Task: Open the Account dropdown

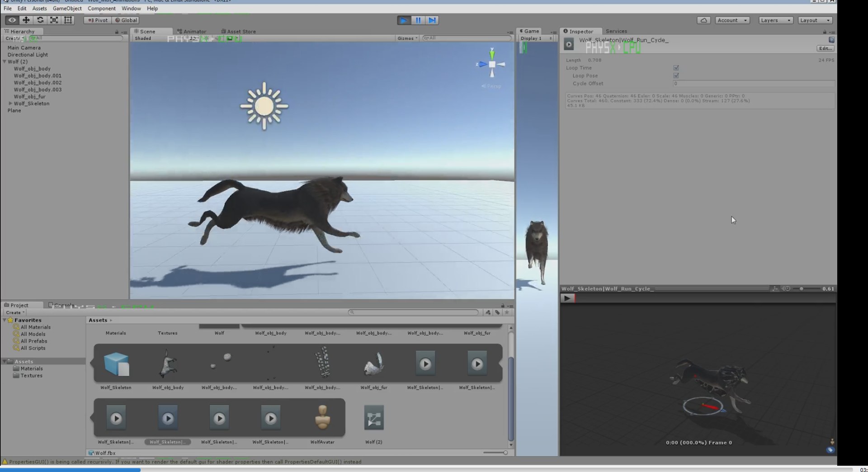Action: tap(732, 20)
